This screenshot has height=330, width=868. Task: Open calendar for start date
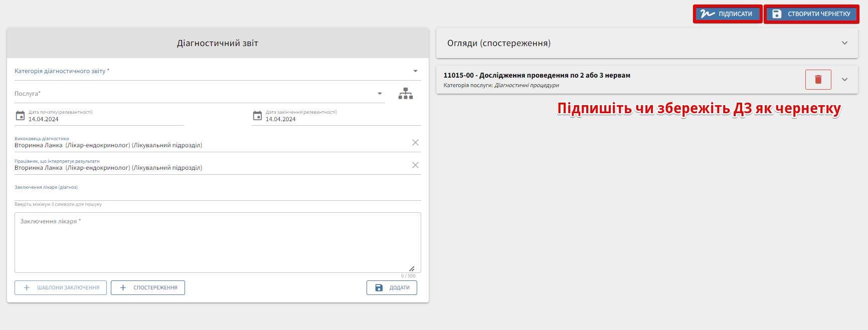[x=20, y=116]
